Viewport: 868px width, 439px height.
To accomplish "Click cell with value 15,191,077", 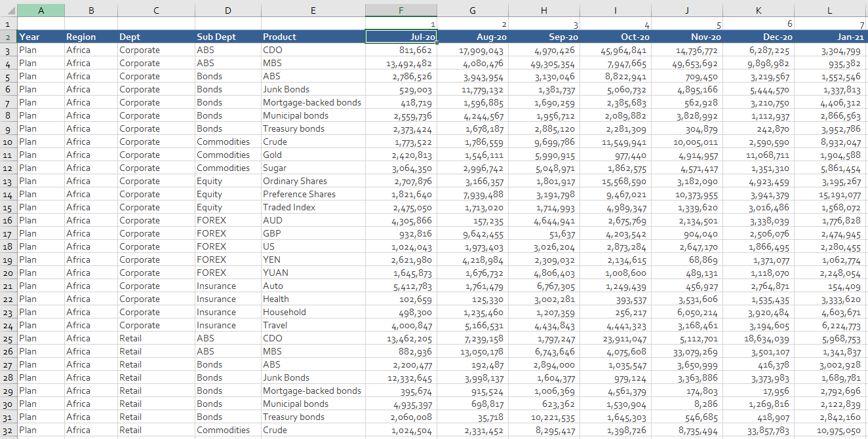I will pyautogui.click(x=830, y=194).
